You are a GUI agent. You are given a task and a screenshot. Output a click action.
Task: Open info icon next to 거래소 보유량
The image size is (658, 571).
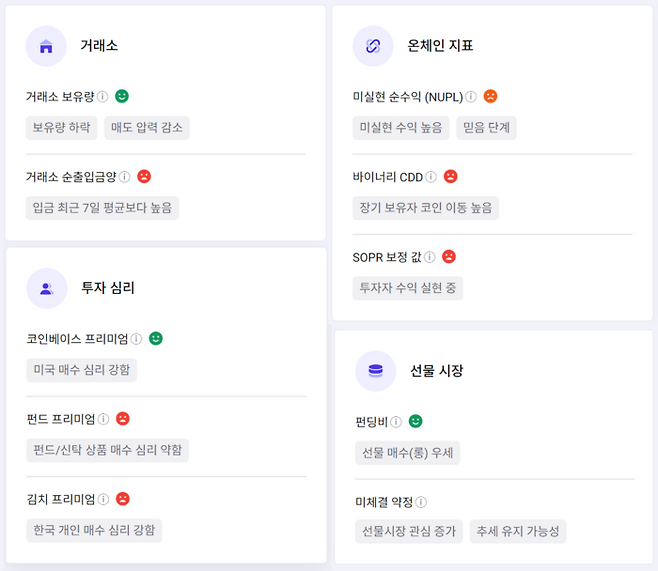click(x=103, y=97)
